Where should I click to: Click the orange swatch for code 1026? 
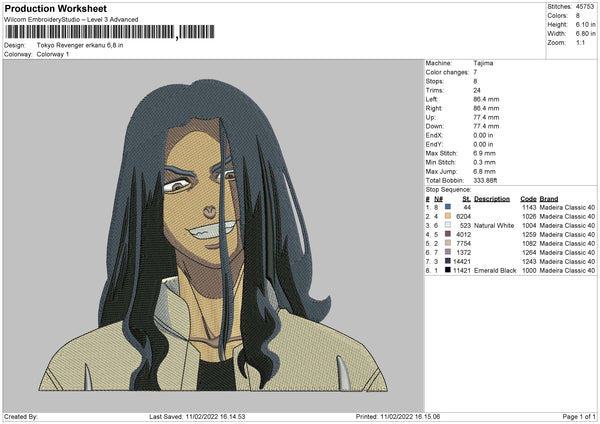point(448,216)
